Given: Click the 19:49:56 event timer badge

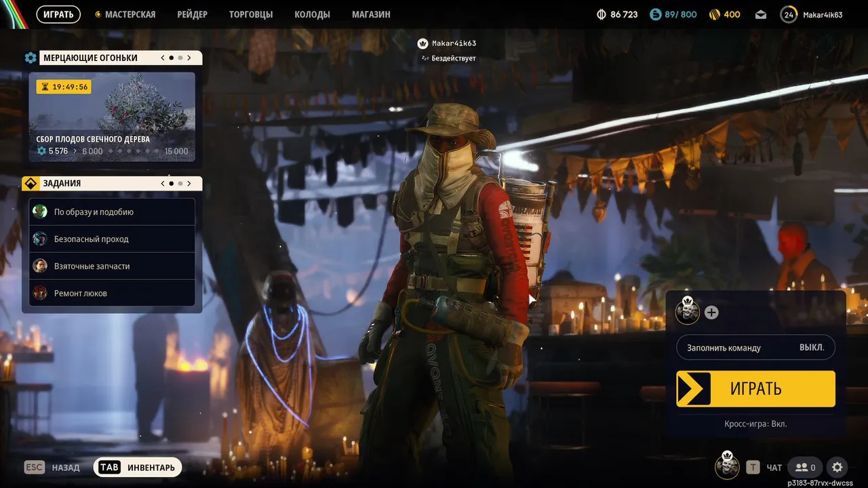Looking at the screenshot, I should pos(63,87).
